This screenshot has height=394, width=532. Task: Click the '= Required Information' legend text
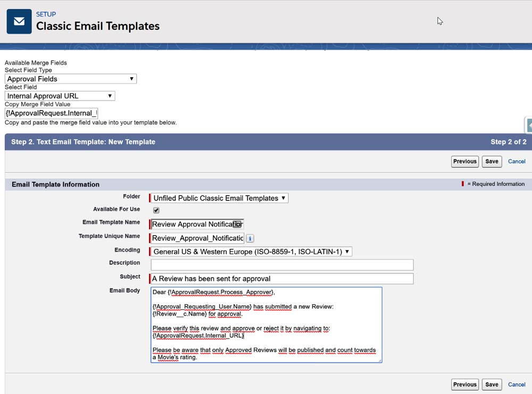click(x=496, y=184)
